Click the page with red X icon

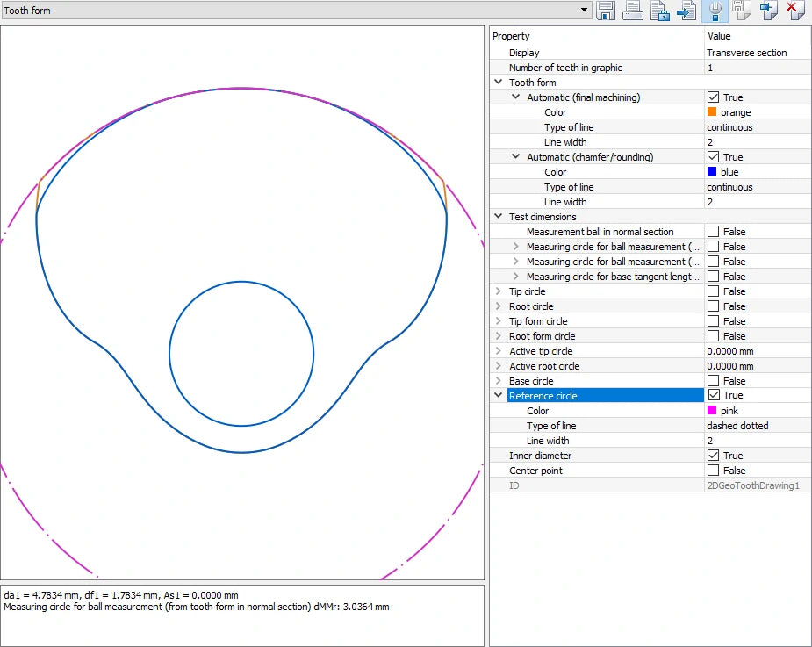click(x=795, y=11)
